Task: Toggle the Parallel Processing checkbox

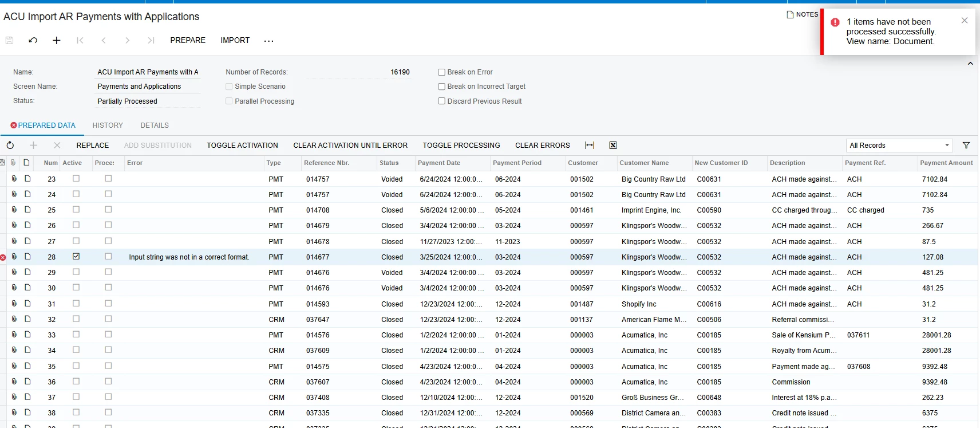Action: click(229, 101)
